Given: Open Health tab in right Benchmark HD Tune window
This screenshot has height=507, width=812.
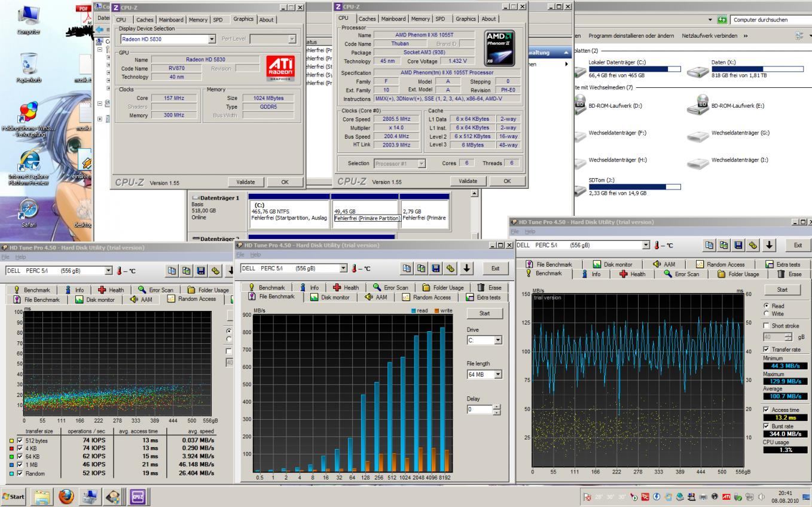Looking at the screenshot, I should [633, 274].
